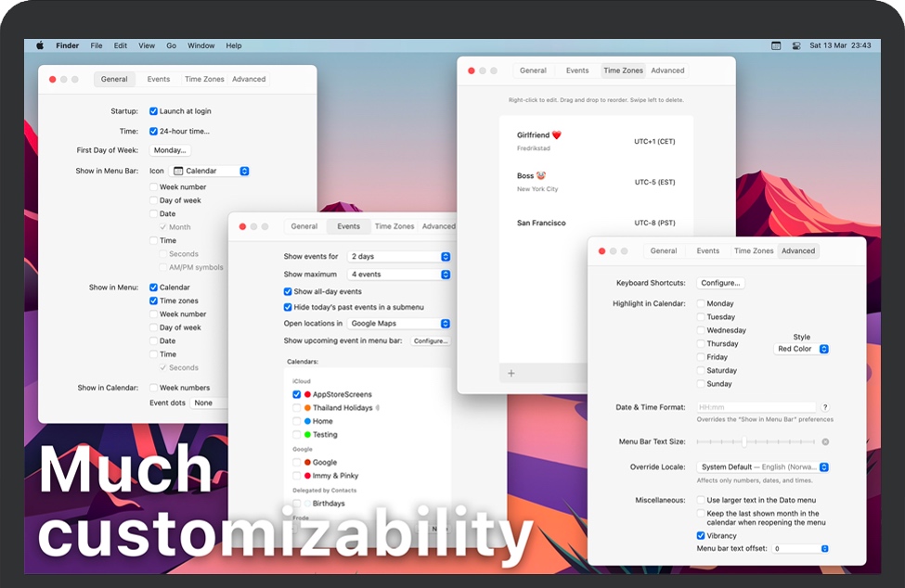
Task: Open Control Center from the menu bar
Action: click(796, 45)
